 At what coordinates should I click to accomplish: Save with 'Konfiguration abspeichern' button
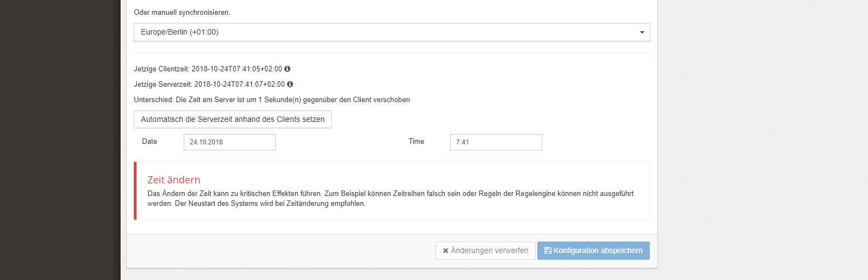point(593,250)
